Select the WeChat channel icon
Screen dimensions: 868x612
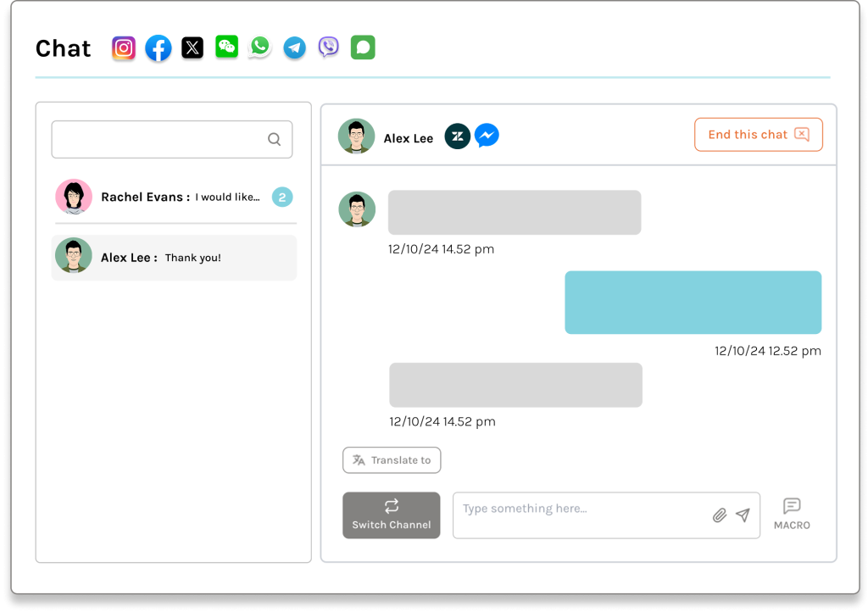point(226,47)
